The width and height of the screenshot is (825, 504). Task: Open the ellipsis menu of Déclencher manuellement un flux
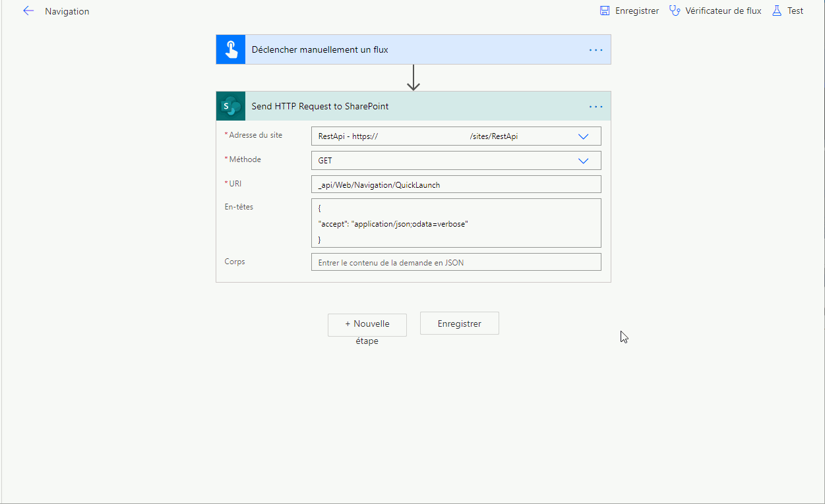click(x=596, y=50)
